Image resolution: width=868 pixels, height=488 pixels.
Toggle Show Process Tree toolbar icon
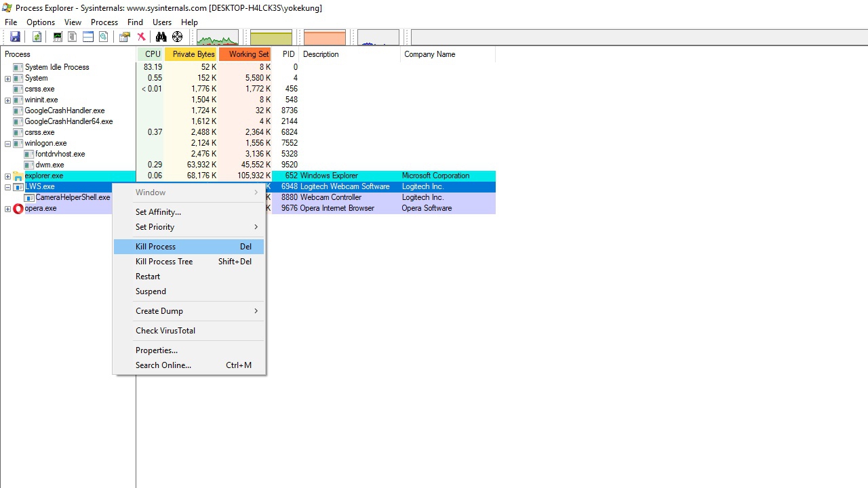point(73,37)
